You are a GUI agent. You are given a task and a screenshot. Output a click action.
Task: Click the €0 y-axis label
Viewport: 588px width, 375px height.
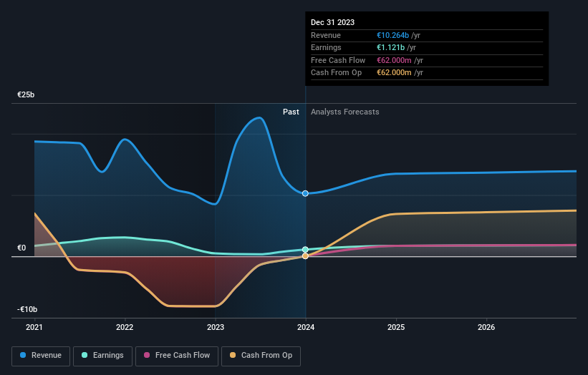21,248
